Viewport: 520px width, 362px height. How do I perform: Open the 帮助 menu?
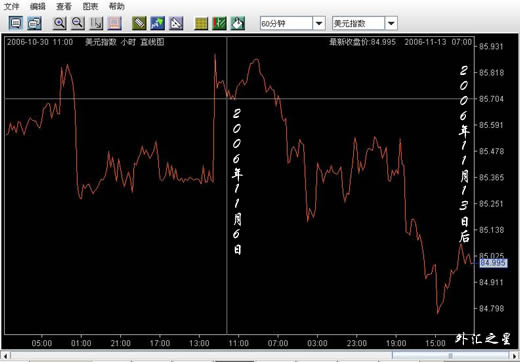117,6
